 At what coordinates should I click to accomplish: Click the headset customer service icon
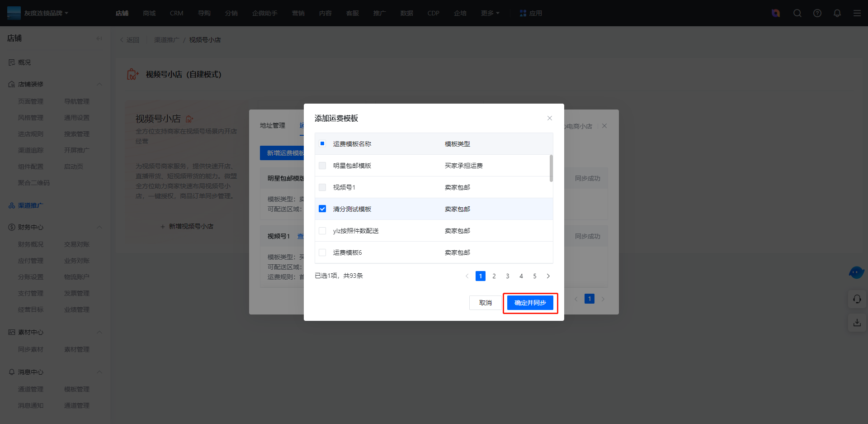coord(857,299)
